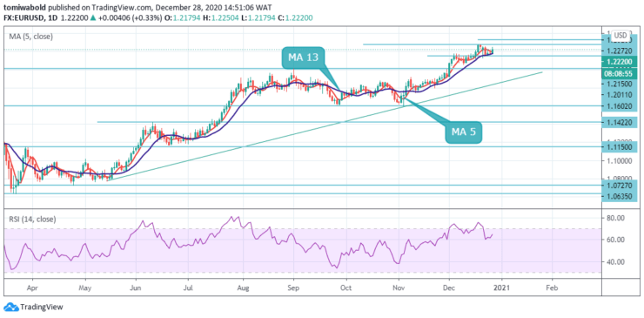The height and width of the screenshot is (318, 644).
Task: Click the Nov label on time axis
Action: pos(399,288)
